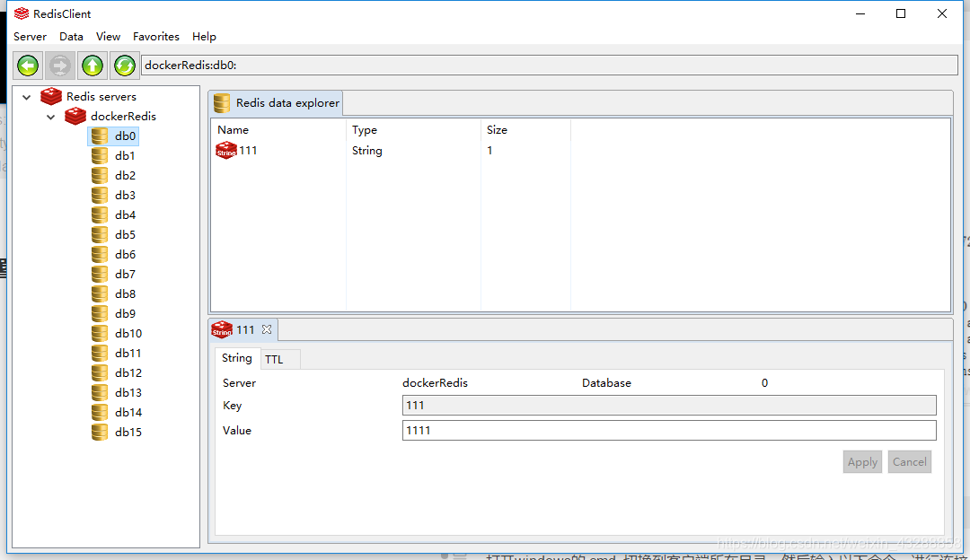This screenshot has height=560, width=970.
Task: Collapse the Redis servers tree node
Action: (27, 97)
